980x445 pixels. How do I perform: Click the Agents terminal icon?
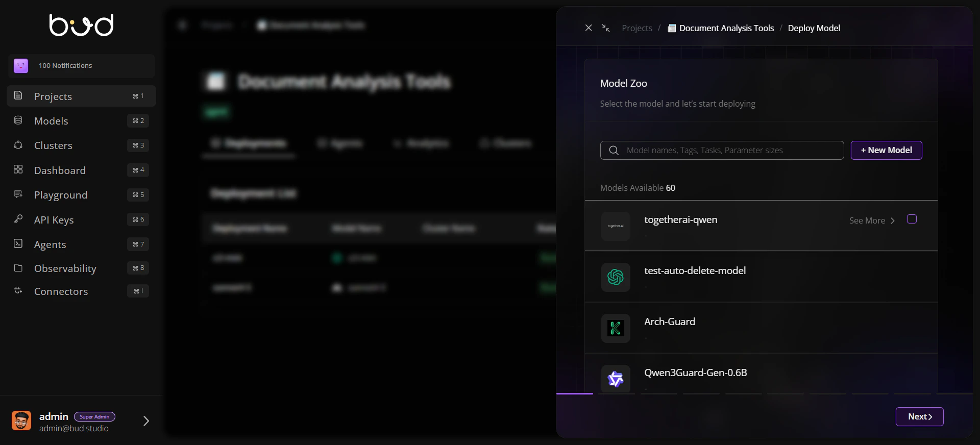18,243
